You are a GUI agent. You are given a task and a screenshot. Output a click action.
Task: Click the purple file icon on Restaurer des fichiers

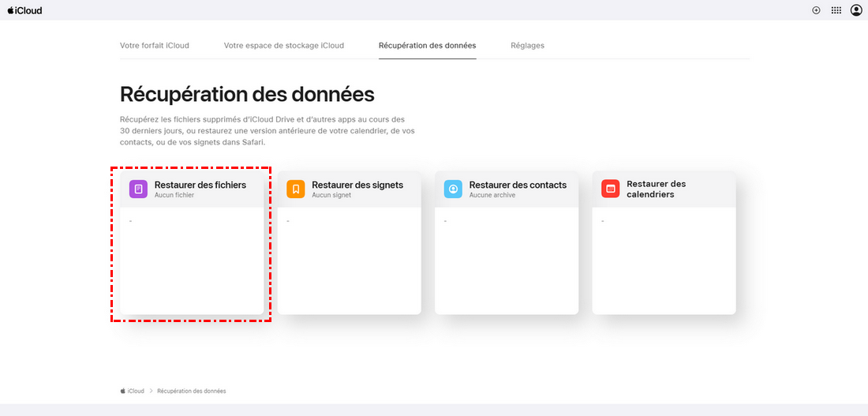coord(138,189)
